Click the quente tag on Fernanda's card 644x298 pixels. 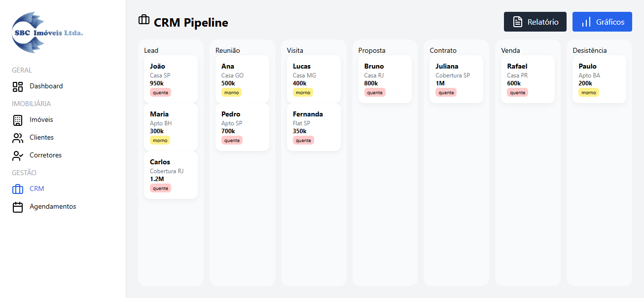[x=303, y=140]
